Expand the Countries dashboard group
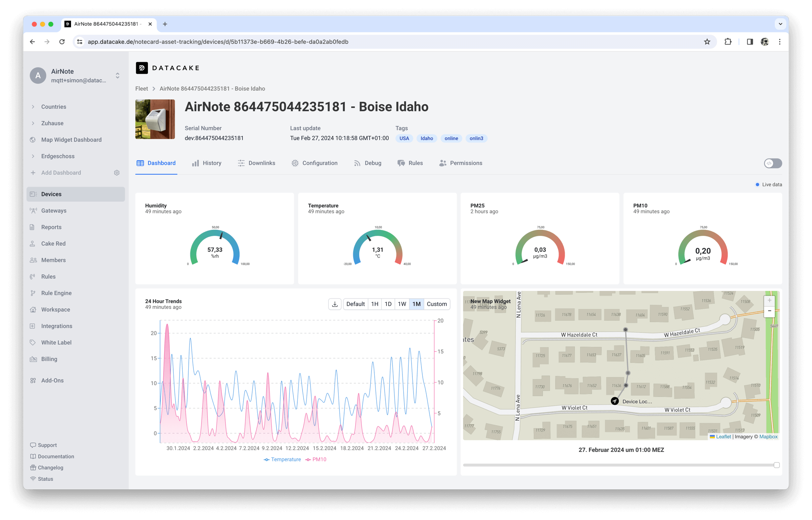Image resolution: width=812 pixels, height=520 pixels. click(33, 107)
